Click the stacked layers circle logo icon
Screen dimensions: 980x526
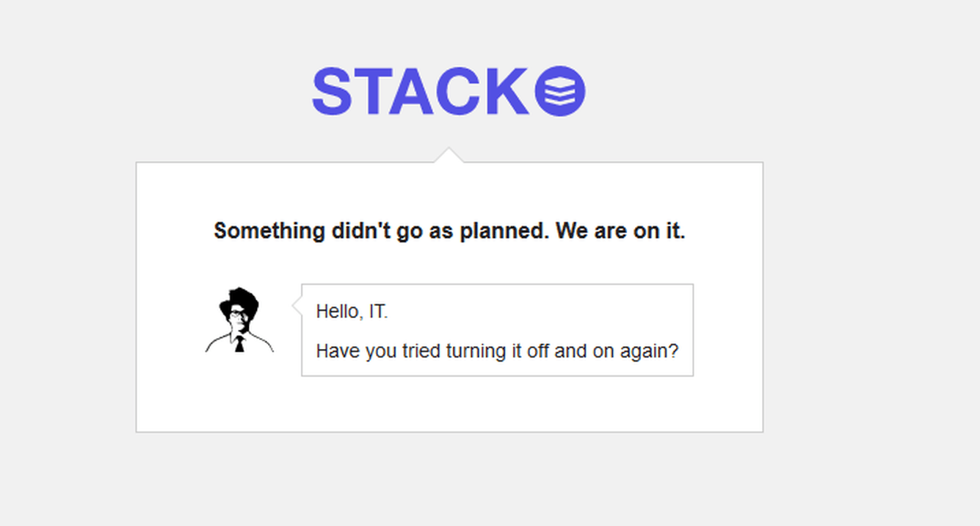click(559, 92)
